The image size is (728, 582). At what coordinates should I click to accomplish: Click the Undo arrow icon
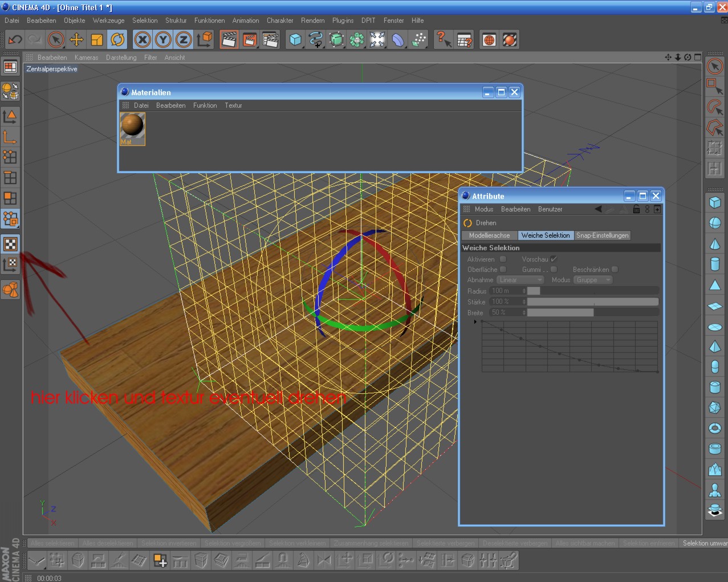pyautogui.click(x=15, y=39)
